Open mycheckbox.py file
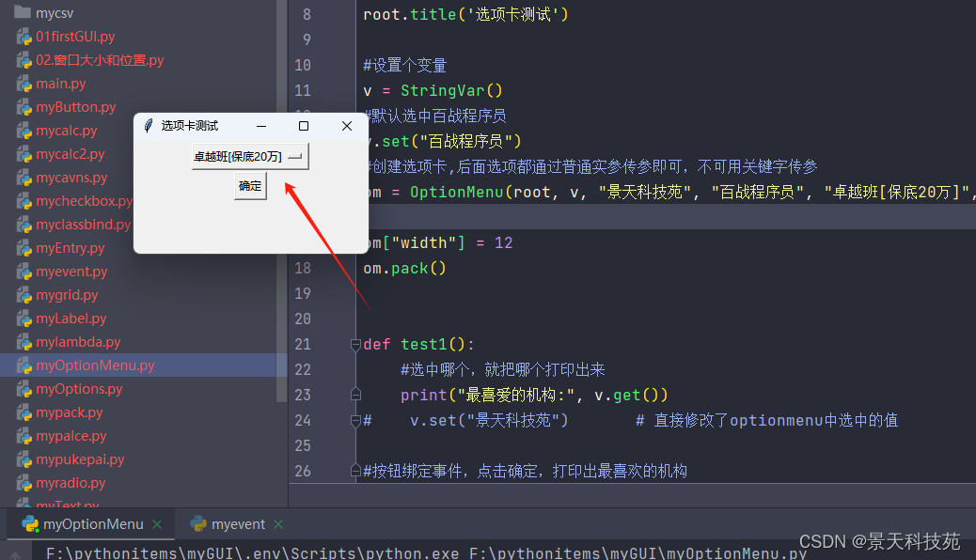976x560 pixels. click(84, 201)
